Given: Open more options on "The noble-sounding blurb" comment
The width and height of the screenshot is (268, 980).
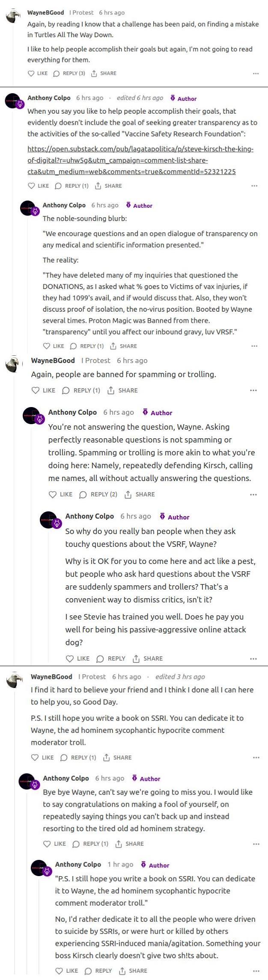Looking at the screenshot, I should tap(254, 346).
